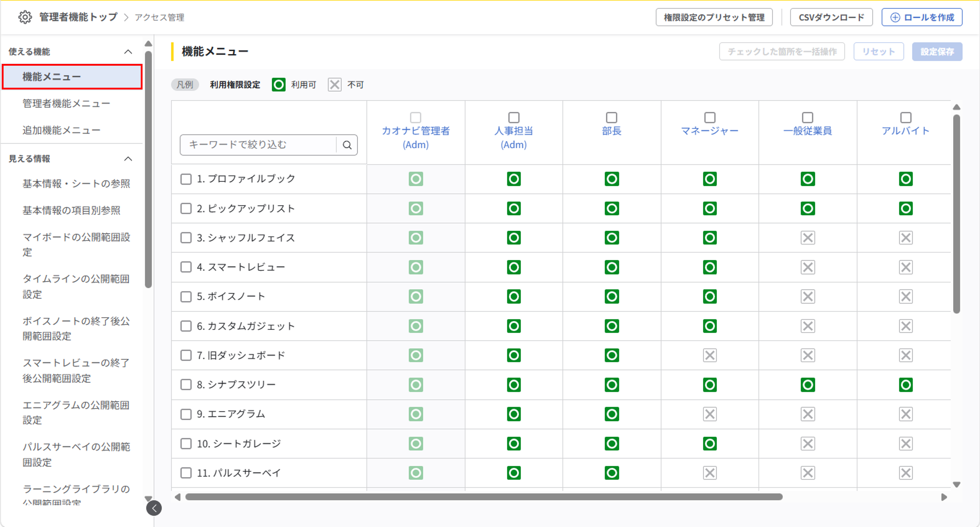
Task: Open 機能メニュー in the sidebar
Action: [72, 77]
